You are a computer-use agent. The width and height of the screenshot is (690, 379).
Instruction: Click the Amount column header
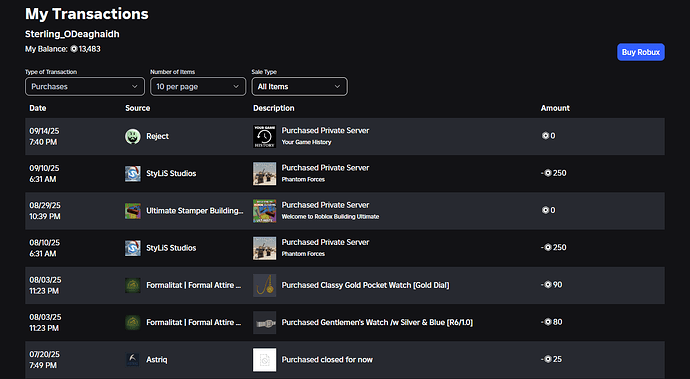click(555, 108)
